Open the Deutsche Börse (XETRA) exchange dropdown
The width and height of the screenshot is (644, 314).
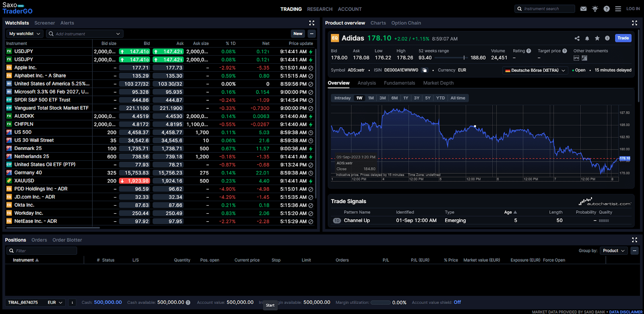point(535,70)
